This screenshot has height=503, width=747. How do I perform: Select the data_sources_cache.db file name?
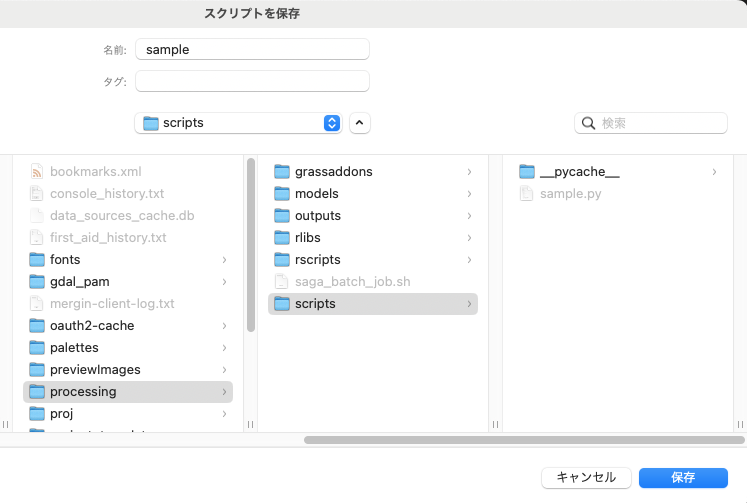(x=122, y=216)
